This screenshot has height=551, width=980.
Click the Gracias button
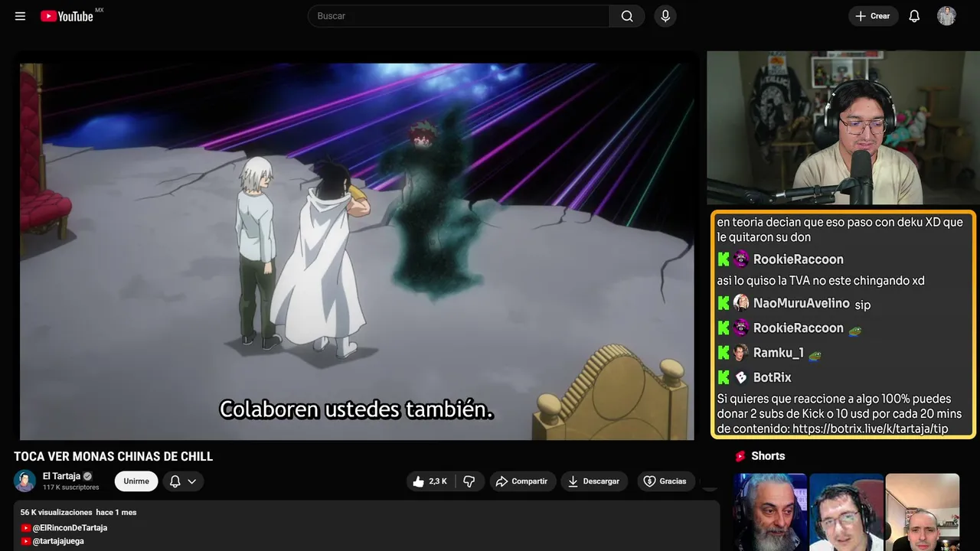[665, 481]
